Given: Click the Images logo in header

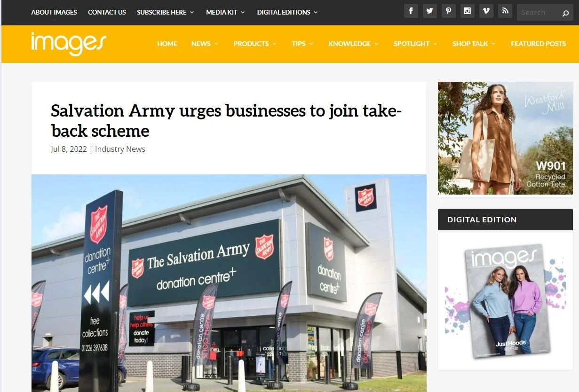Looking at the screenshot, I should pyautogui.click(x=69, y=44).
